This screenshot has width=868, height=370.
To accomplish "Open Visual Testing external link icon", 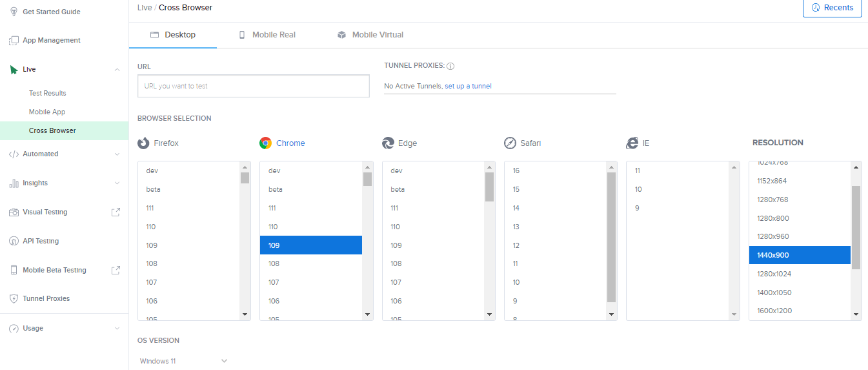I will (116, 212).
